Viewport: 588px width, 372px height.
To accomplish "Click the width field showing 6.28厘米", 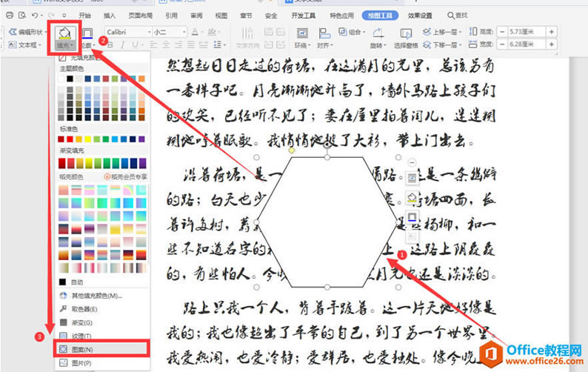I will pyautogui.click(x=527, y=44).
